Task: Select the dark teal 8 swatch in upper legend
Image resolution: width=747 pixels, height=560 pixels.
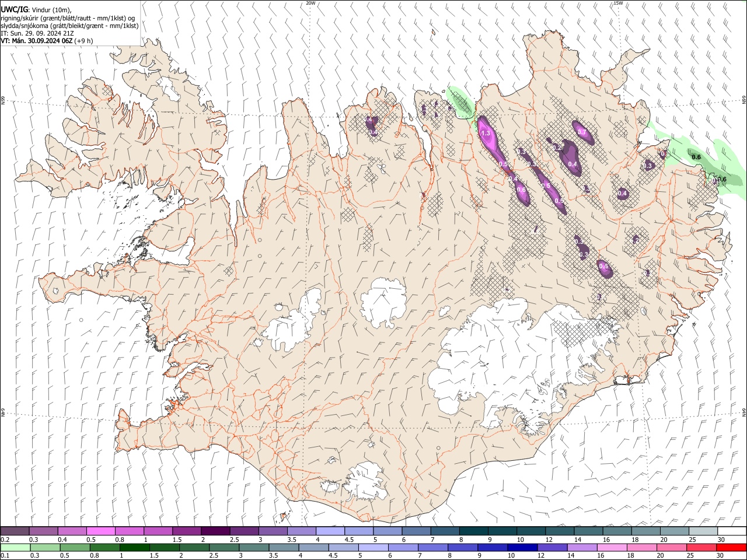Action: point(473,531)
